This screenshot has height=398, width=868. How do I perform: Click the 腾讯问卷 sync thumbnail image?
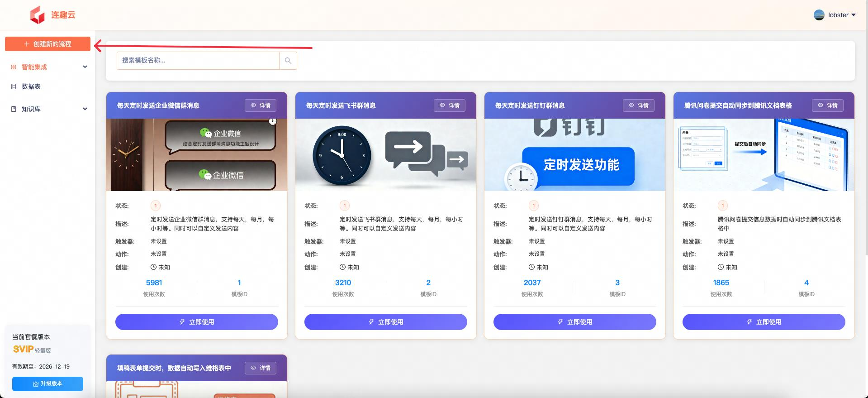click(x=764, y=155)
